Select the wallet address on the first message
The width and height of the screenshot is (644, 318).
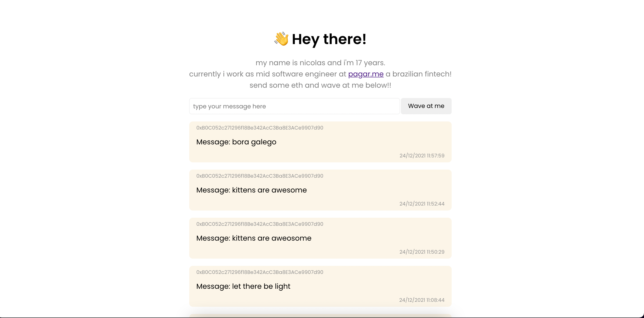pyautogui.click(x=260, y=128)
